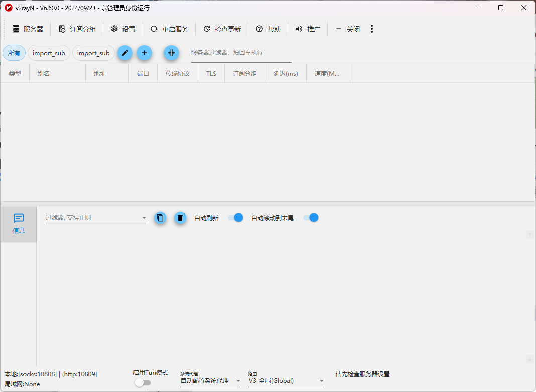Image resolution: width=536 pixels, height=392 pixels.
Task: Click the plus add subscription icon
Action: coord(144,53)
